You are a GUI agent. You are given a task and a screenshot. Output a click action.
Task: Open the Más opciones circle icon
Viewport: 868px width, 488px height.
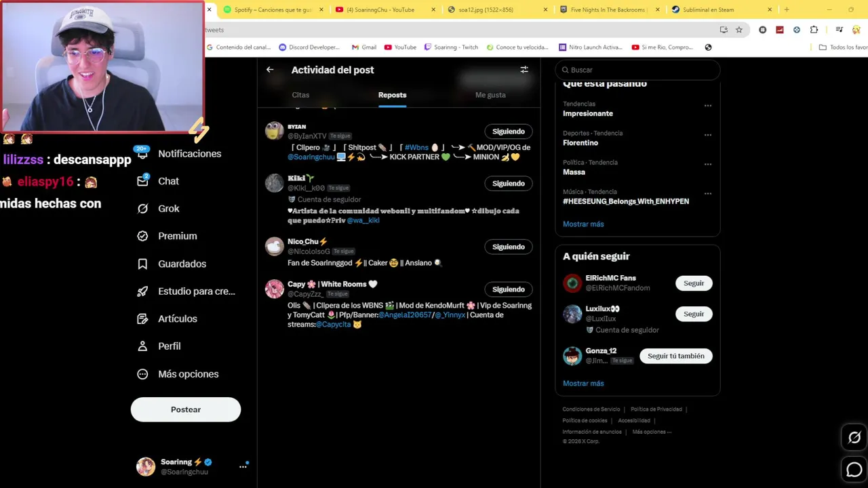pos(142,374)
